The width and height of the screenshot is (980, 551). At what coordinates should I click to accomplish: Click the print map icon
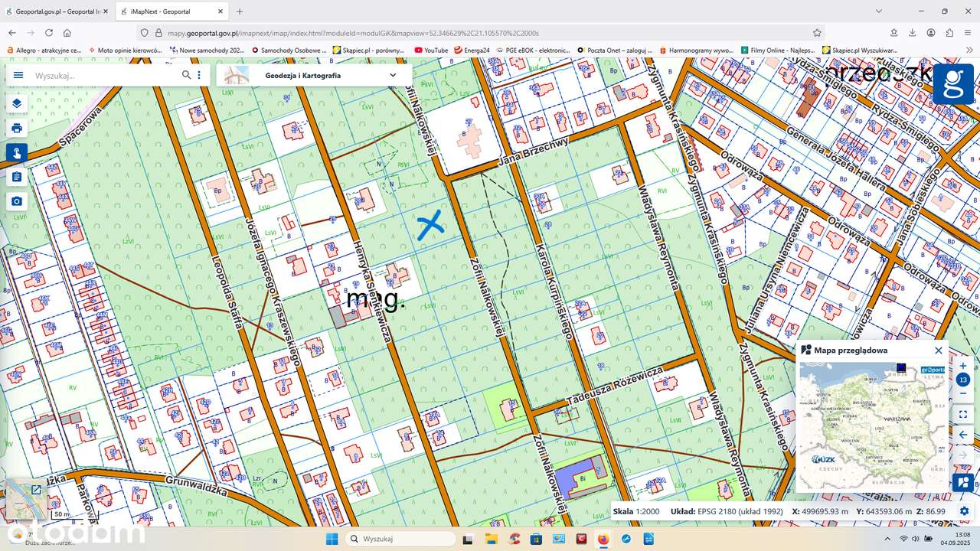pyautogui.click(x=17, y=128)
